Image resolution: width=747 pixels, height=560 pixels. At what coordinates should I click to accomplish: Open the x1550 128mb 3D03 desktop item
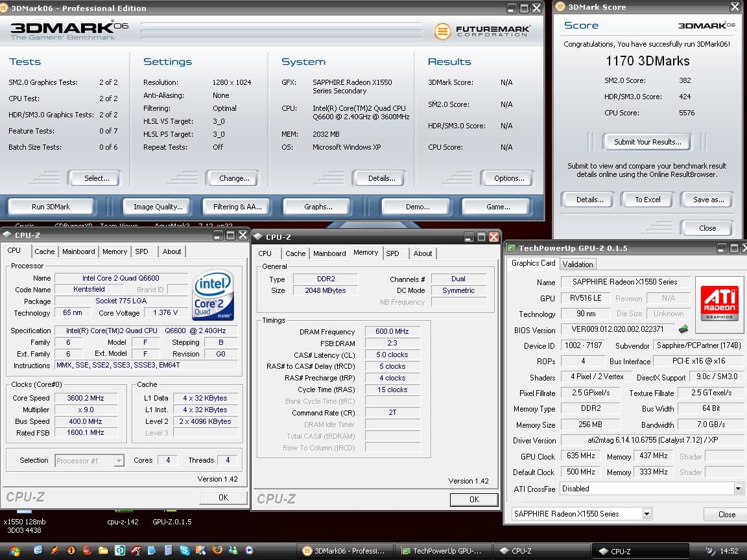pos(24,526)
